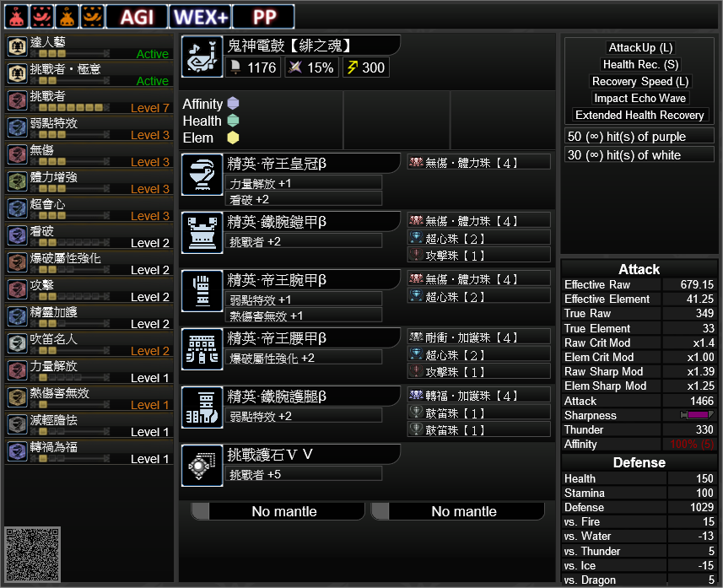Open the first No mantle selector
This screenshot has height=588, width=723.
tap(278, 511)
